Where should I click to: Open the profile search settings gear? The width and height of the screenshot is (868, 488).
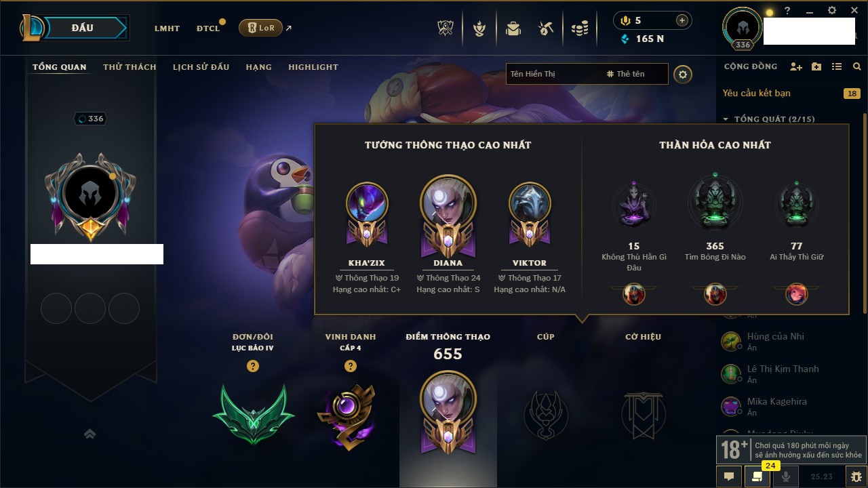coord(683,74)
